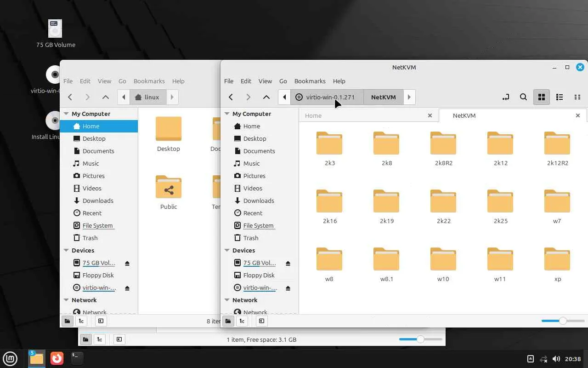This screenshot has height=368, width=588.
Task: Toggle the location entry in NetKVM toolbar
Action: [x=506, y=97]
